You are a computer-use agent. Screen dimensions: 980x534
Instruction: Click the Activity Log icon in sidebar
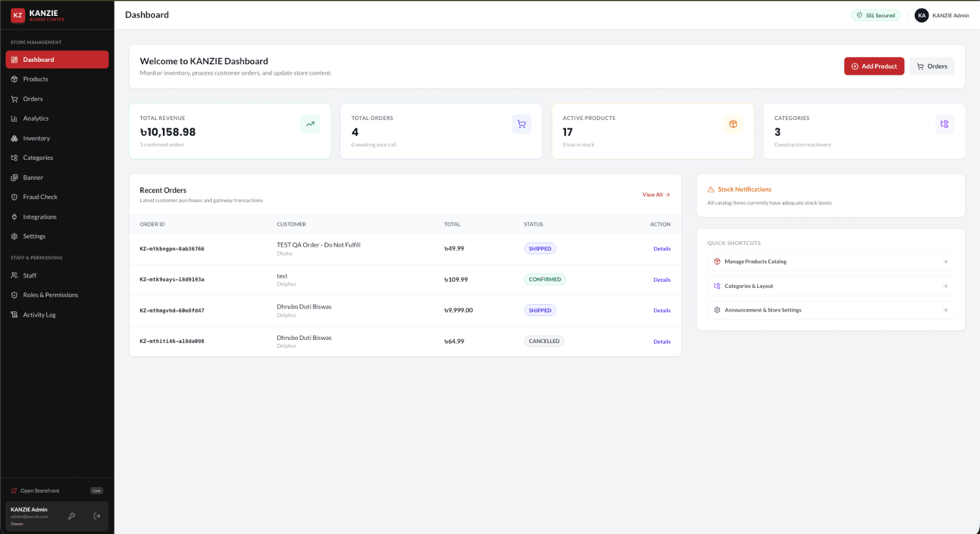14,315
